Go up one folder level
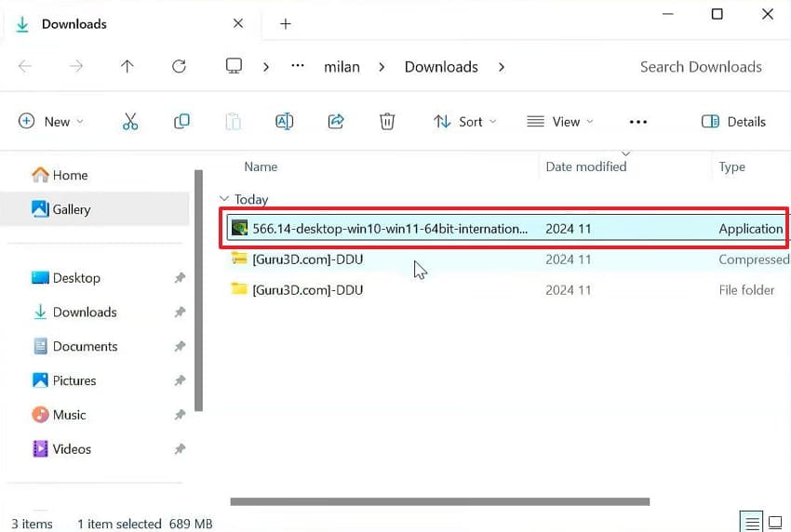791x532 pixels. pyautogui.click(x=127, y=66)
